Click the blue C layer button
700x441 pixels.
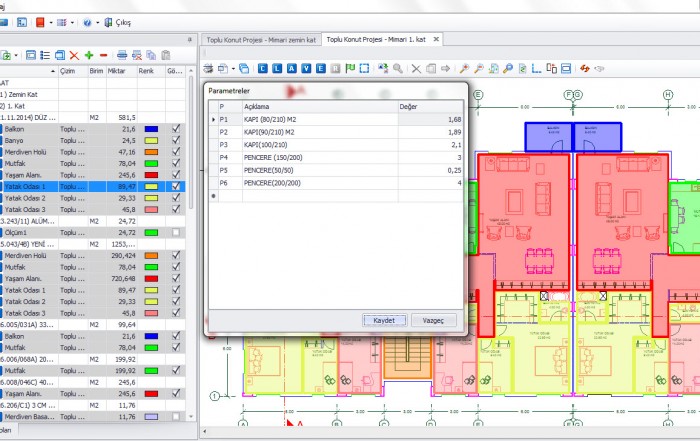pos(262,68)
